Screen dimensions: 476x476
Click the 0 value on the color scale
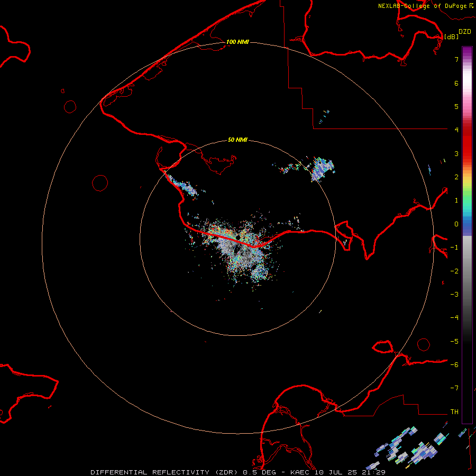(456, 224)
